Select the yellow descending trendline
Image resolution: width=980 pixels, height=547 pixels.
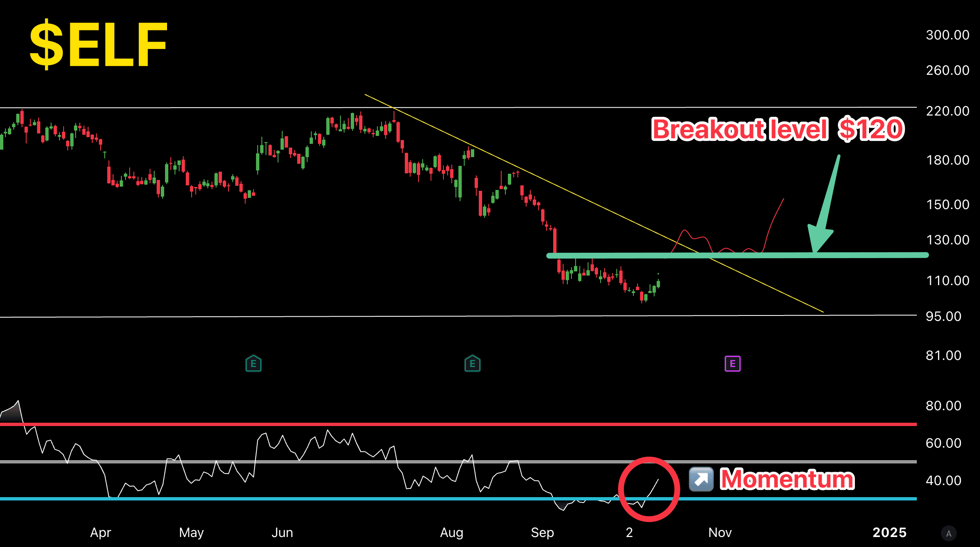pos(594,203)
